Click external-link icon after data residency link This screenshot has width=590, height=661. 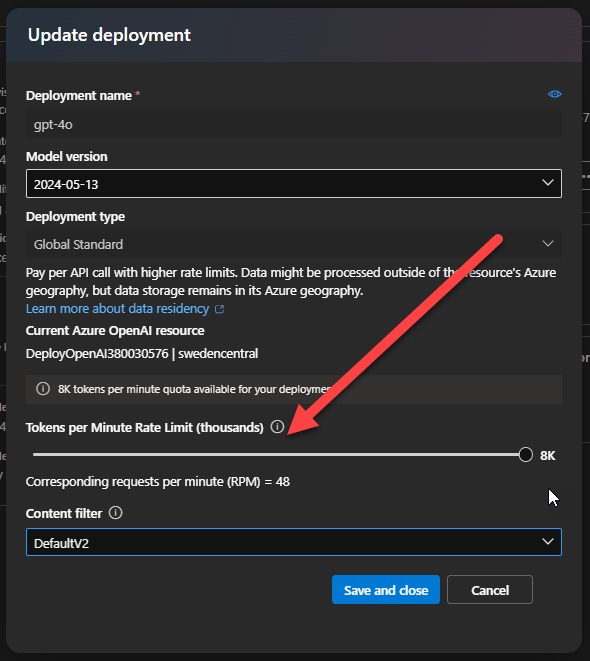point(220,309)
